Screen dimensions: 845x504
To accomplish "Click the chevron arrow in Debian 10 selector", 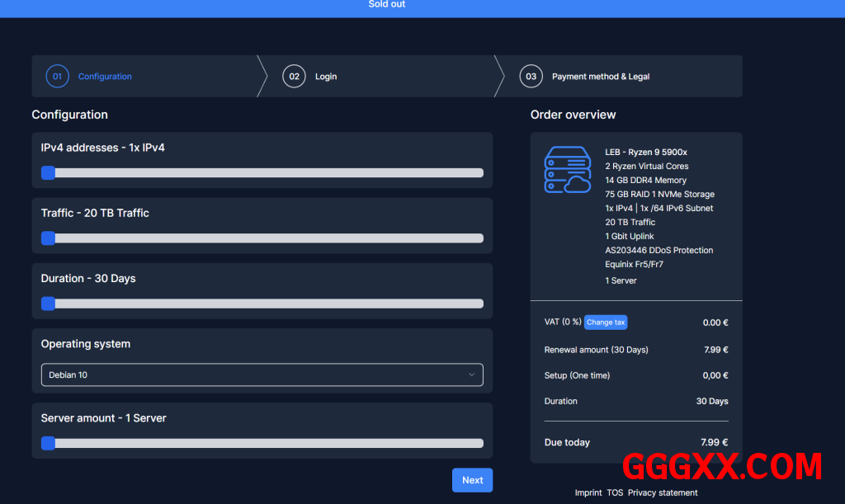I will [472, 374].
